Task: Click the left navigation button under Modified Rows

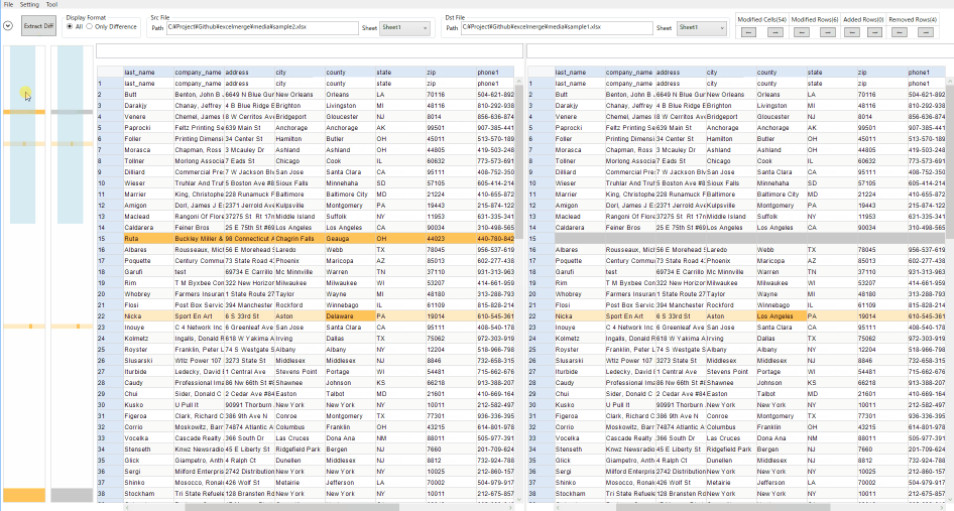Action: (x=802, y=32)
